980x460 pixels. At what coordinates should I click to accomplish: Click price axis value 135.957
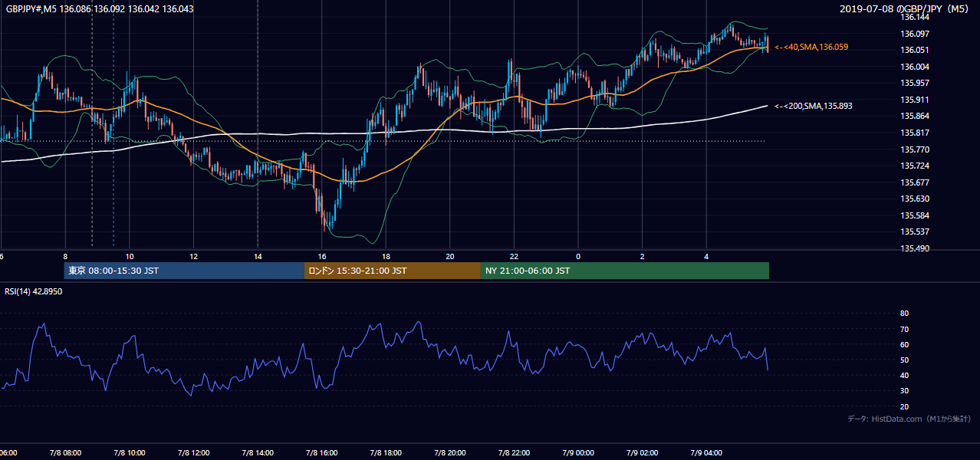914,83
